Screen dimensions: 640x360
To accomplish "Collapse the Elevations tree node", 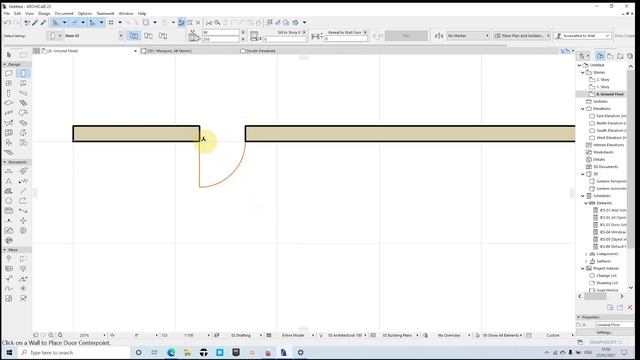I will (583, 109).
